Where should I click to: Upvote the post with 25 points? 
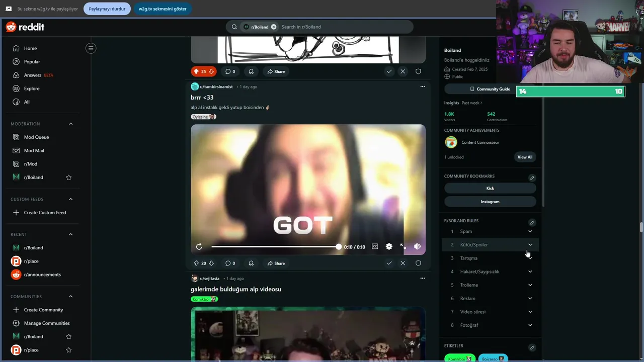point(196,71)
